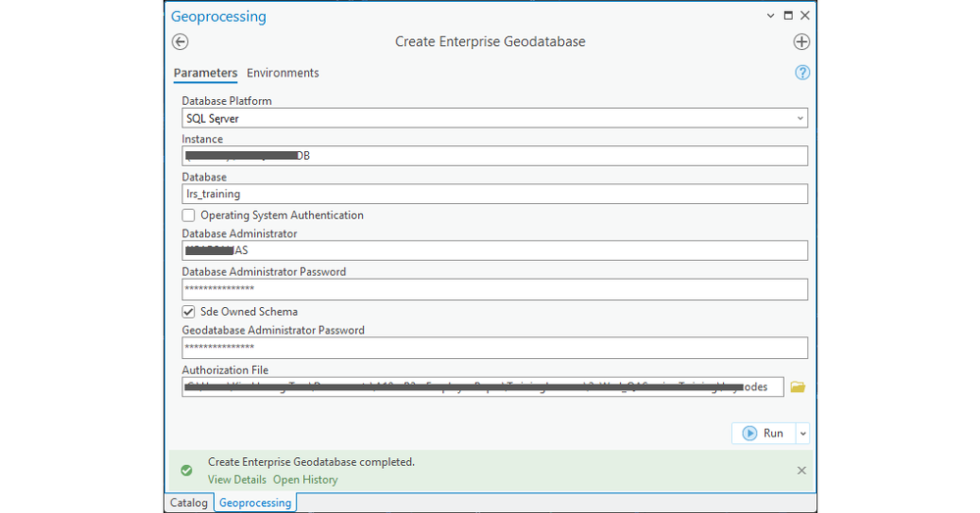Switch to the Catalog pane tab
Viewport: 980px width, 513px height.
(188, 503)
